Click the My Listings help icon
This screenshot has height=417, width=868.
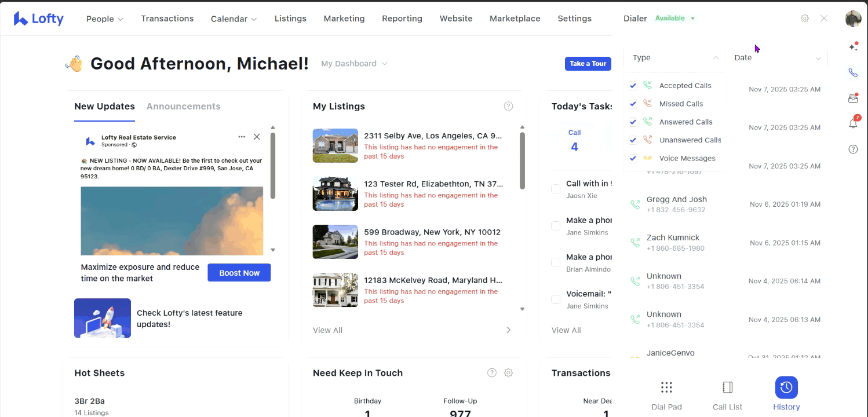click(x=508, y=106)
